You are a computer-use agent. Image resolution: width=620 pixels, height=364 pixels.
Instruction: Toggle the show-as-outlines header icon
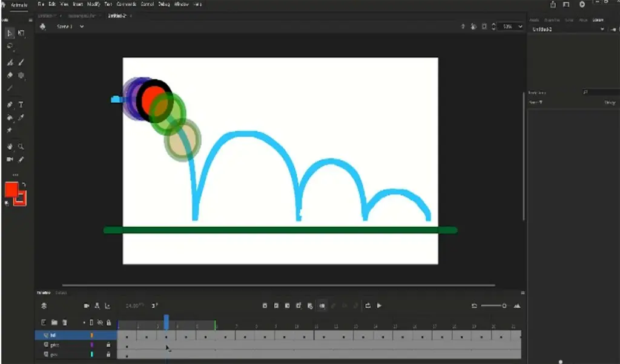[91, 322]
